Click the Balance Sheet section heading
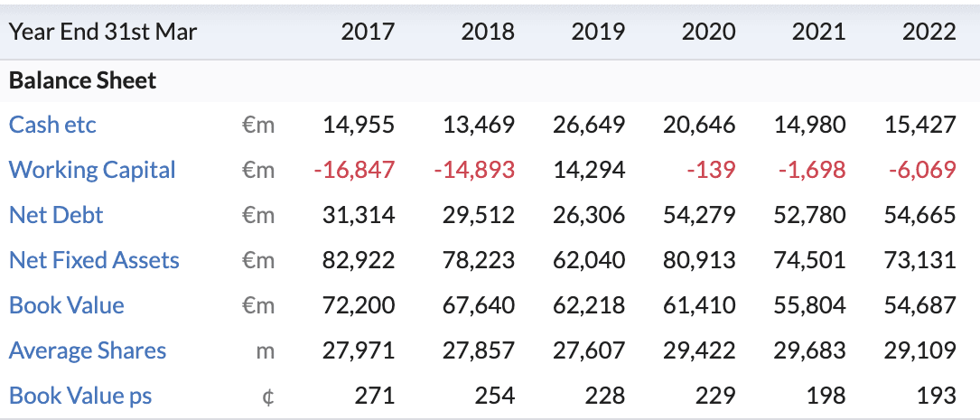 pyautogui.click(x=82, y=80)
